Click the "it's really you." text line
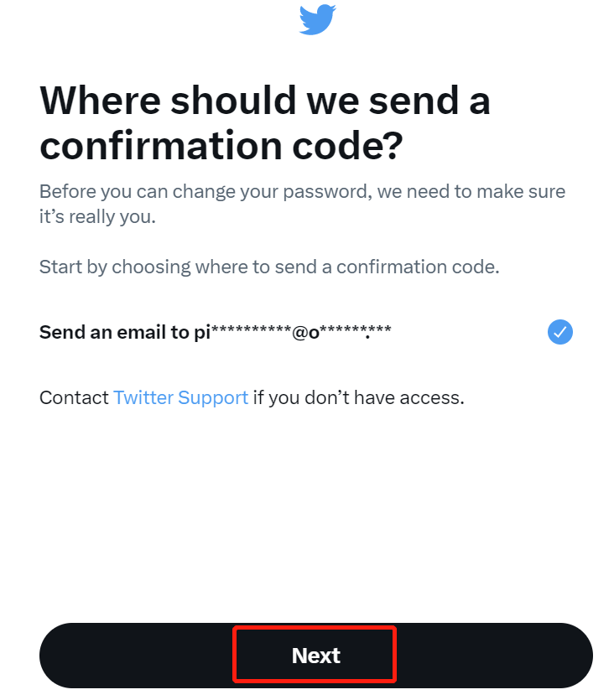 point(97,216)
